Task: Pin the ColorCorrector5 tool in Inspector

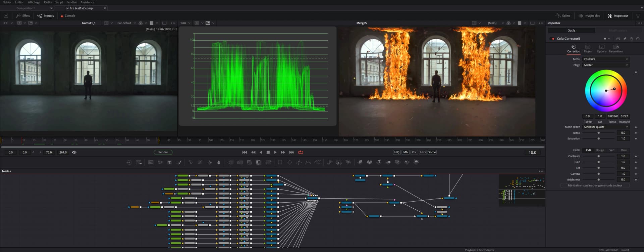Action: pyautogui.click(x=625, y=39)
